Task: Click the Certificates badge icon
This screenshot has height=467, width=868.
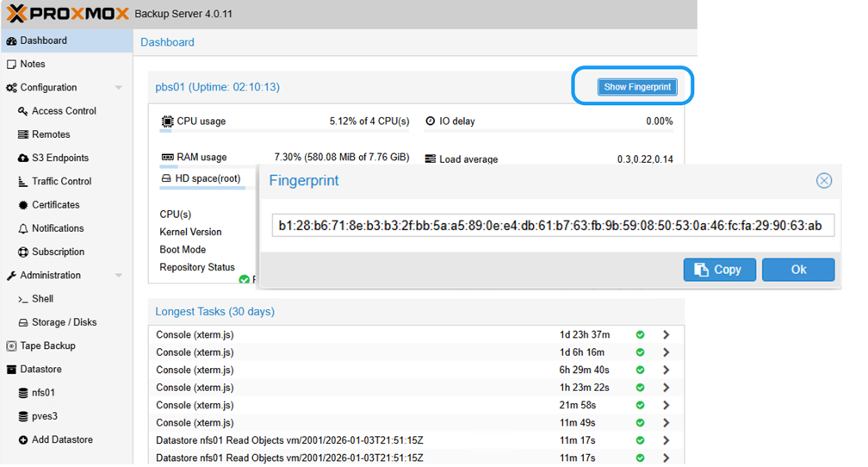Action: point(23,205)
